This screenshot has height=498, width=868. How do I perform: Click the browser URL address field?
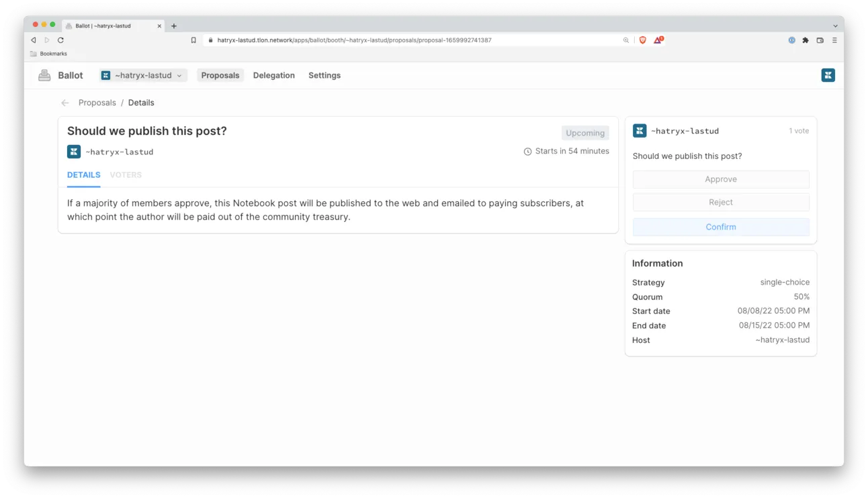(x=403, y=40)
